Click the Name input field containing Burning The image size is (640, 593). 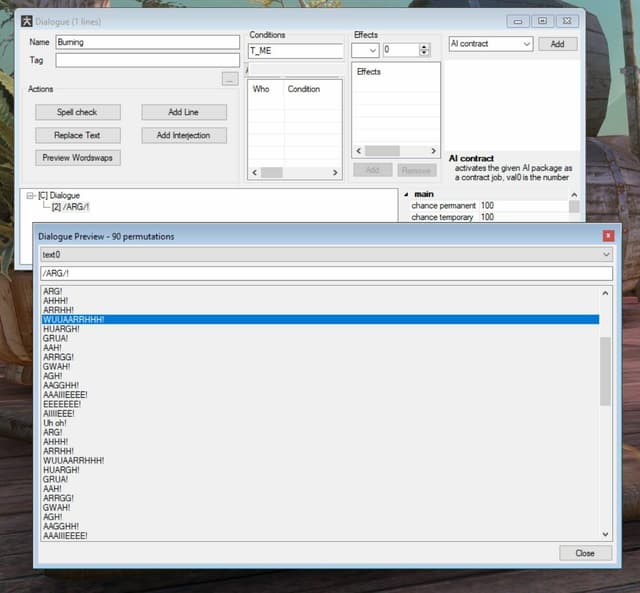click(x=147, y=42)
